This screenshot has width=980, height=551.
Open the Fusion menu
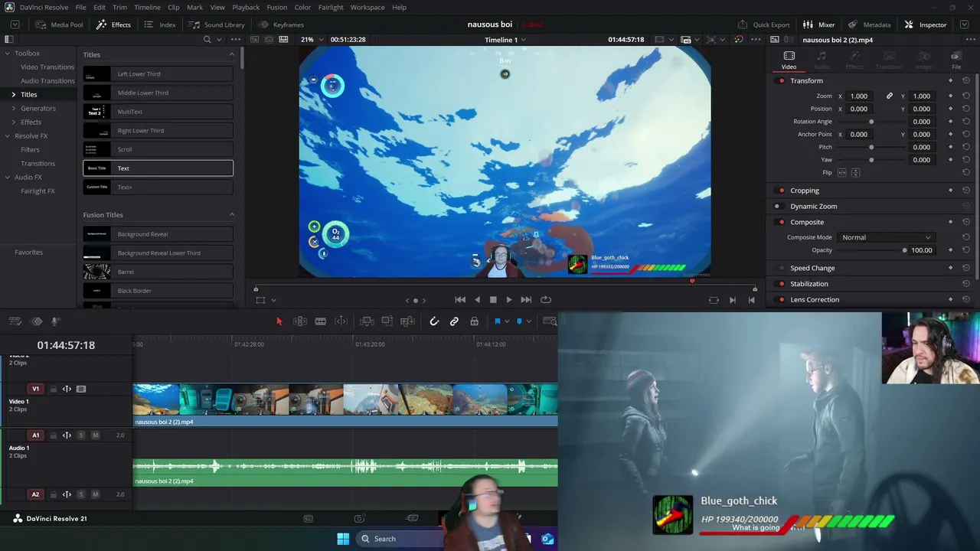[x=277, y=7]
